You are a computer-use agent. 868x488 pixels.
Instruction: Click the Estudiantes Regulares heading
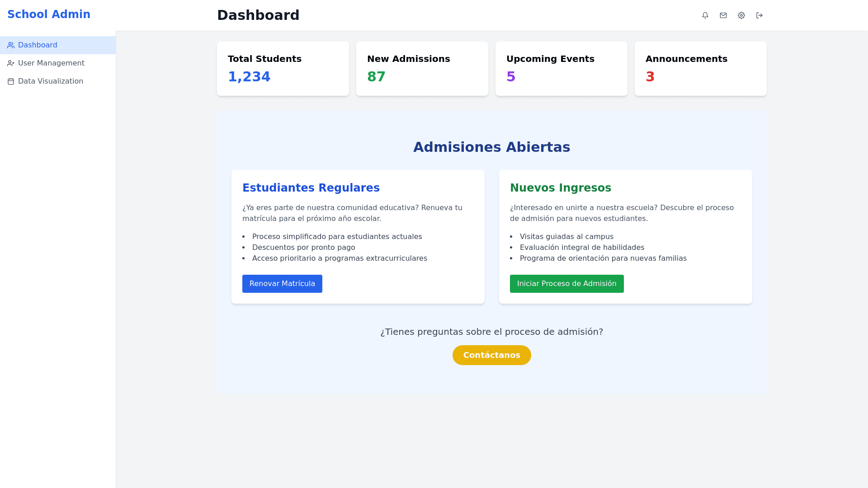311,188
